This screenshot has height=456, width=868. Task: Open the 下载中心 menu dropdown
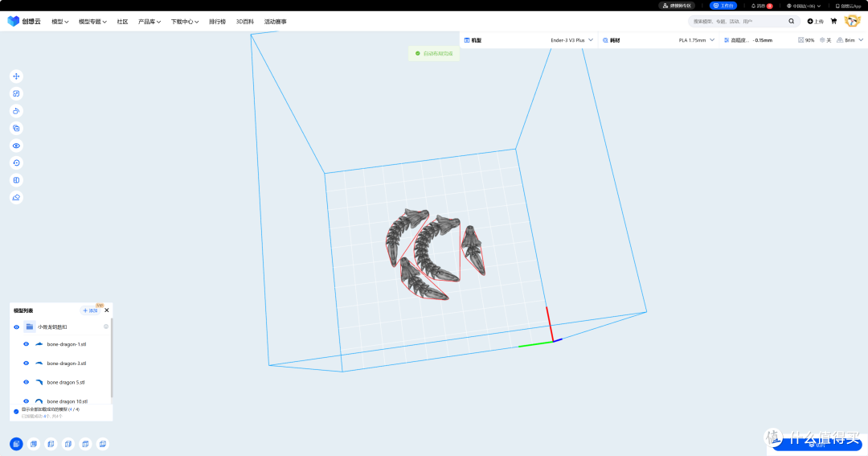coord(184,22)
